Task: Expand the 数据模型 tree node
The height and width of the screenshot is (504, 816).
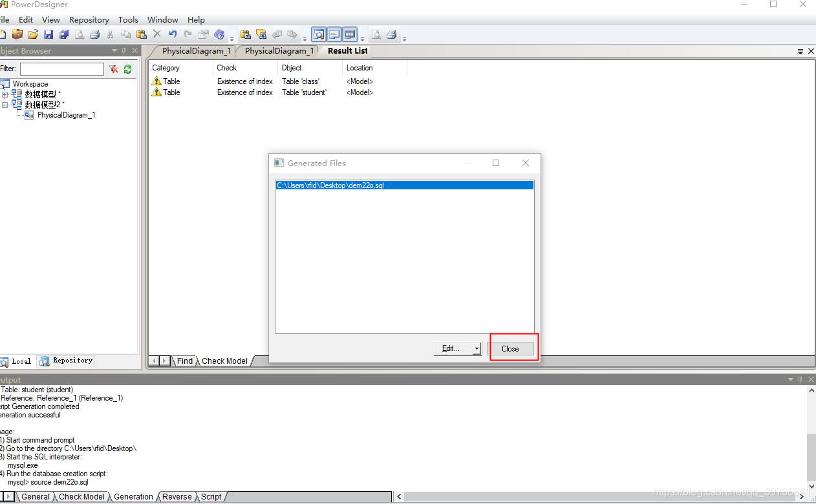Action: click(5, 94)
